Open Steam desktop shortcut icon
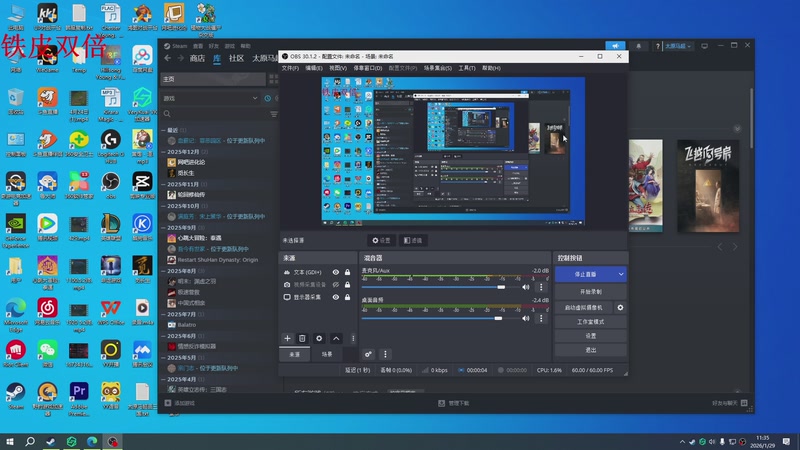 (15, 396)
